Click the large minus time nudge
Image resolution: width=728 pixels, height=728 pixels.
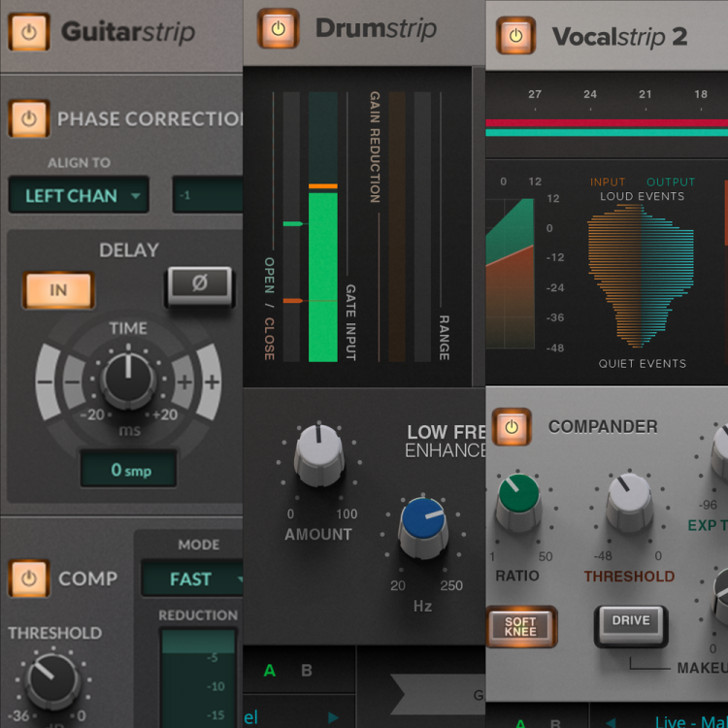[46, 381]
